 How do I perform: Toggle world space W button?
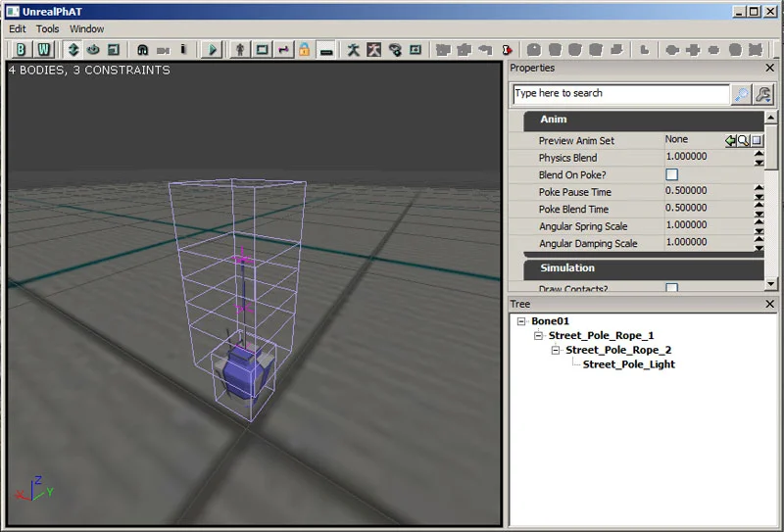[x=44, y=50]
